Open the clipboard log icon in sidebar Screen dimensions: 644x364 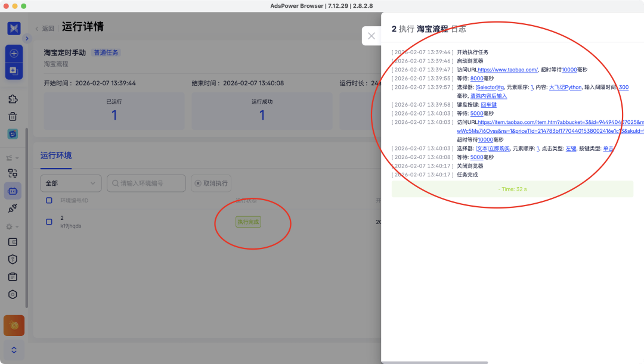coord(13,276)
